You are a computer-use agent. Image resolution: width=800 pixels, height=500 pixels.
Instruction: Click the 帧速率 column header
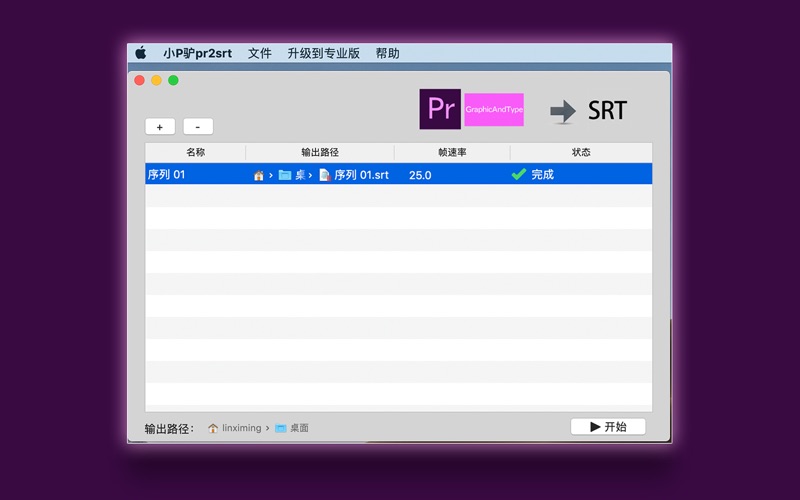[x=452, y=152]
